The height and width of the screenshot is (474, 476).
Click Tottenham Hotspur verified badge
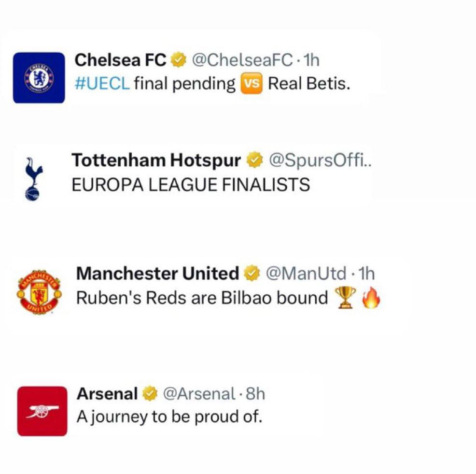click(254, 160)
